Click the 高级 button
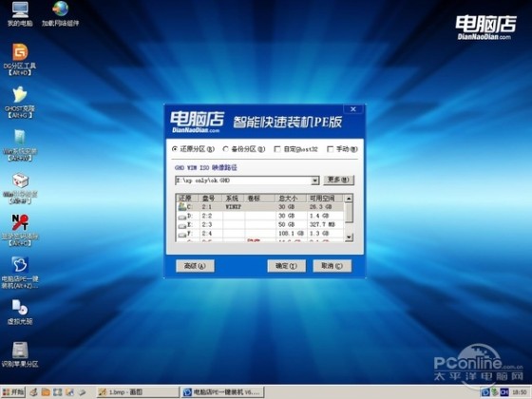 point(195,266)
